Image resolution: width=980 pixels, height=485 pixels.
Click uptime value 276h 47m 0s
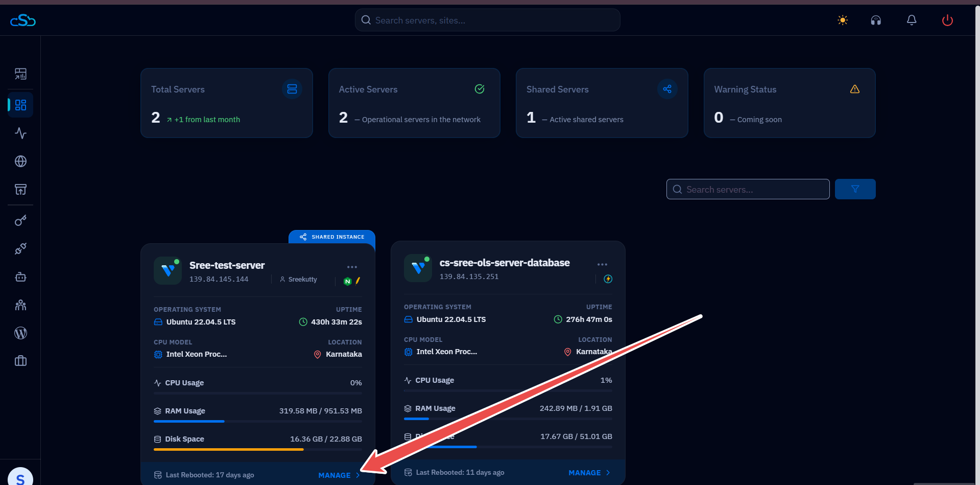pyautogui.click(x=589, y=319)
